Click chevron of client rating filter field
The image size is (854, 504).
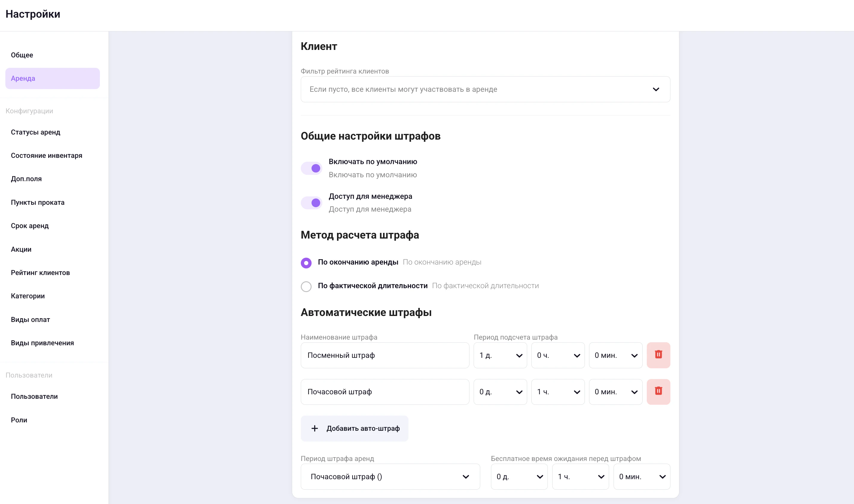(656, 89)
